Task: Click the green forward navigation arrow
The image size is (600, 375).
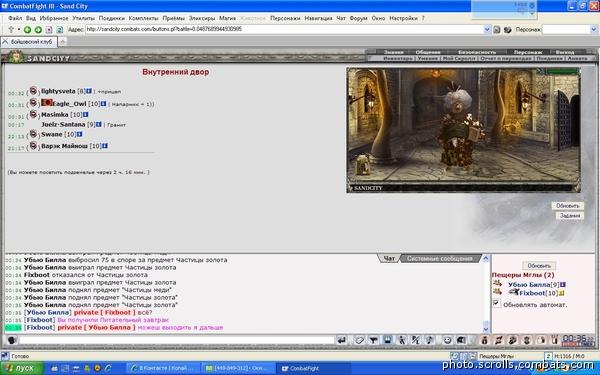Action: click(x=38, y=29)
